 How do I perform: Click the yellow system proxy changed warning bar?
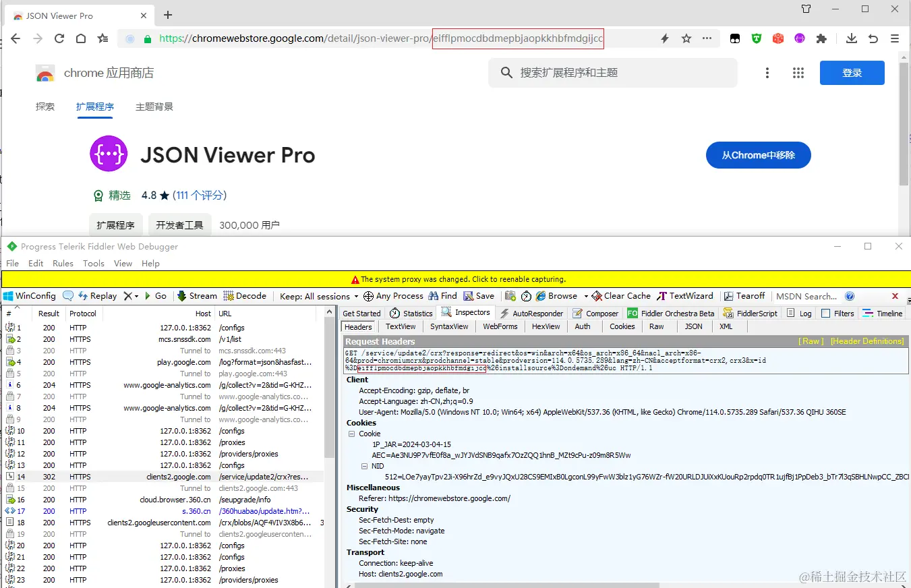[x=456, y=279]
